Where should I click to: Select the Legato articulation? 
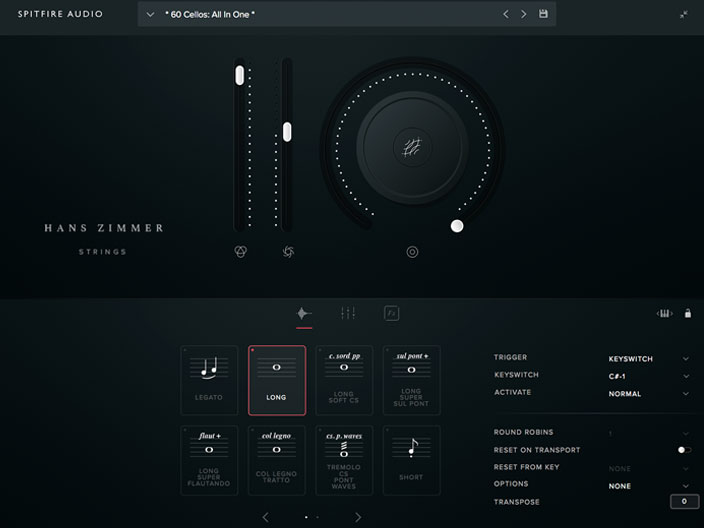point(209,380)
